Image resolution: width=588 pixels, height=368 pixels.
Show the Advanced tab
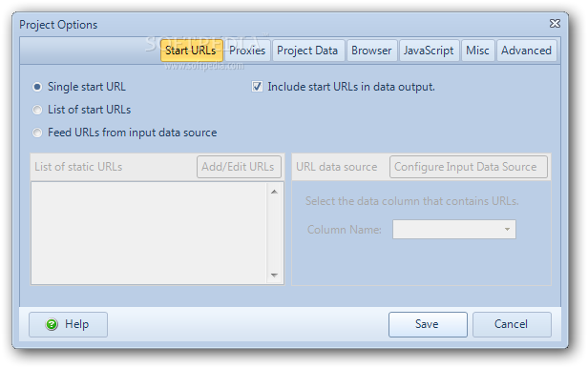click(x=527, y=51)
